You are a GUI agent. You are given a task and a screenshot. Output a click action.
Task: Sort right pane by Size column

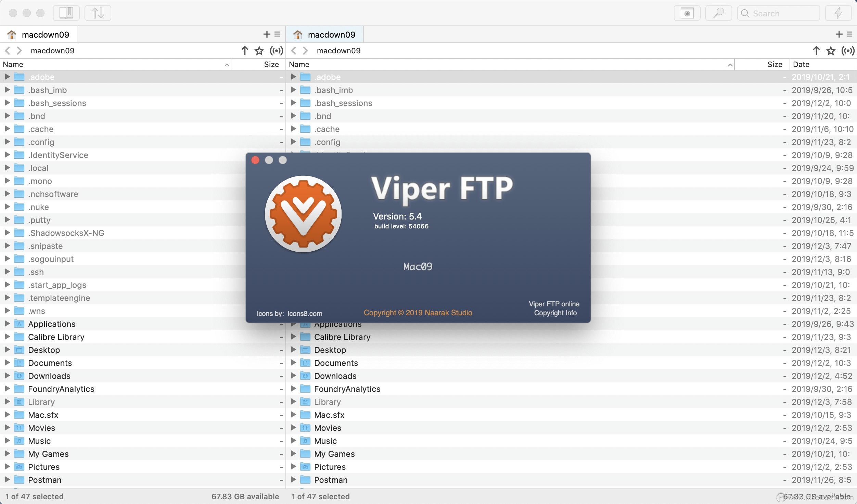762,64
